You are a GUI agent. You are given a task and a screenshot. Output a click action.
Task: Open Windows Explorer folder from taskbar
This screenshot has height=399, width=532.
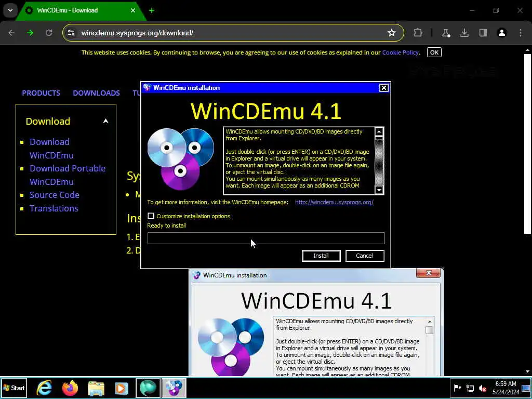click(96, 388)
